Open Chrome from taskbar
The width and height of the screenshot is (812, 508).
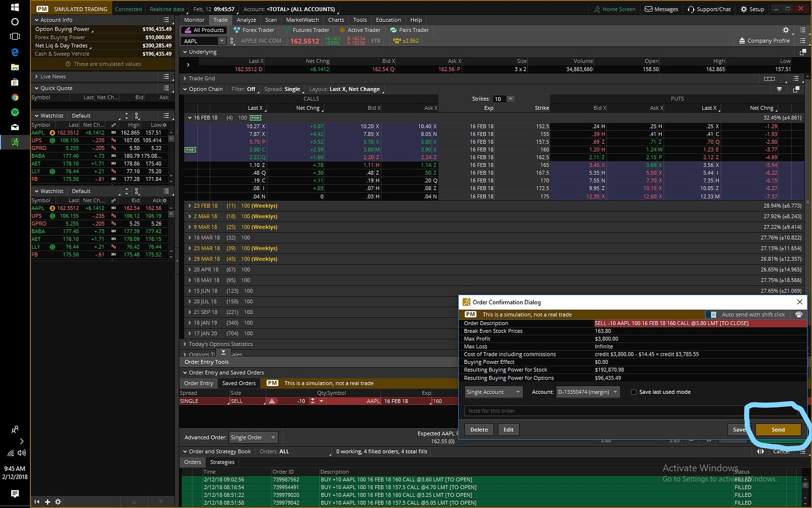click(15, 97)
